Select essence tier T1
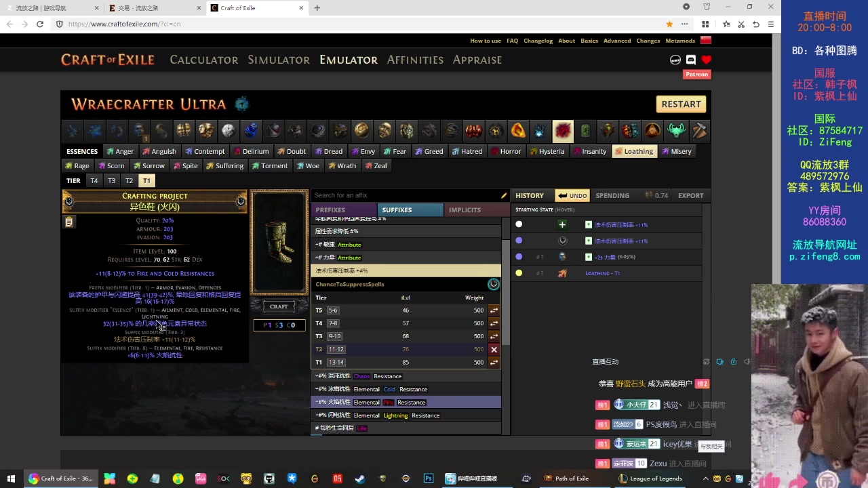This screenshot has width=868, height=488. [146, 181]
